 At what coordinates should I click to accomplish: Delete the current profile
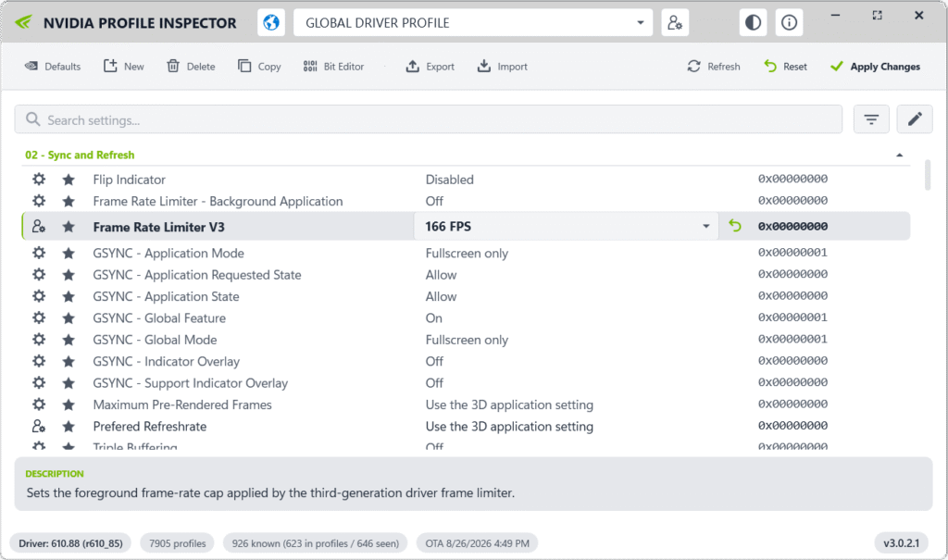click(x=191, y=67)
